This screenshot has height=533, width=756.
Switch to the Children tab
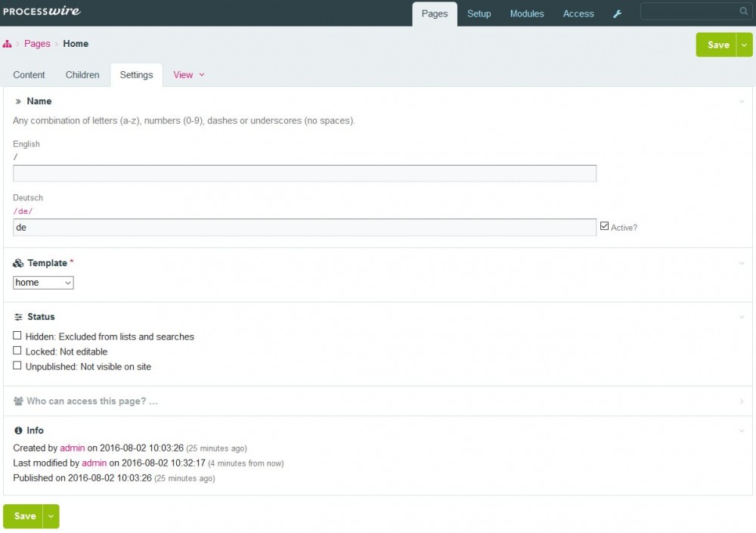(82, 75)
